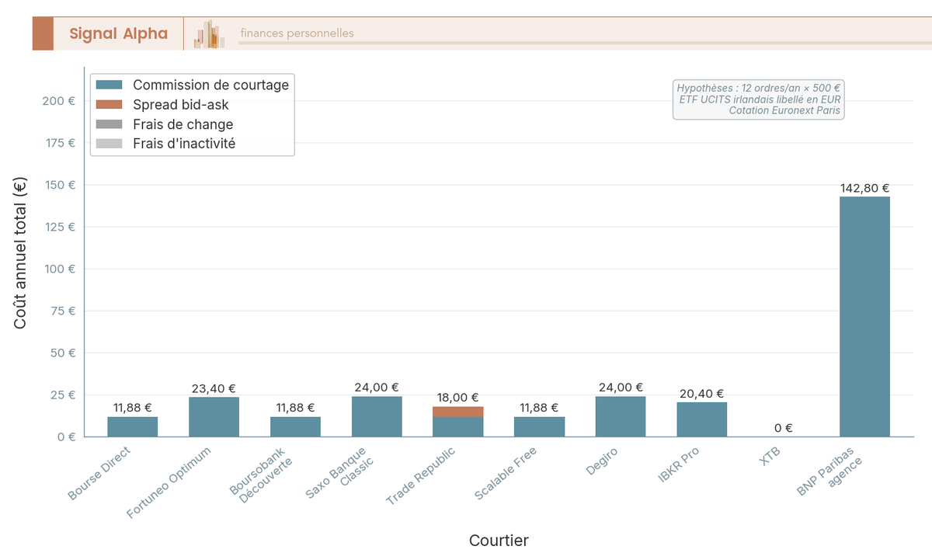The image size is (932, 560).
Task: Click the 200 € y-axis tick
Action: click(61, 101)
